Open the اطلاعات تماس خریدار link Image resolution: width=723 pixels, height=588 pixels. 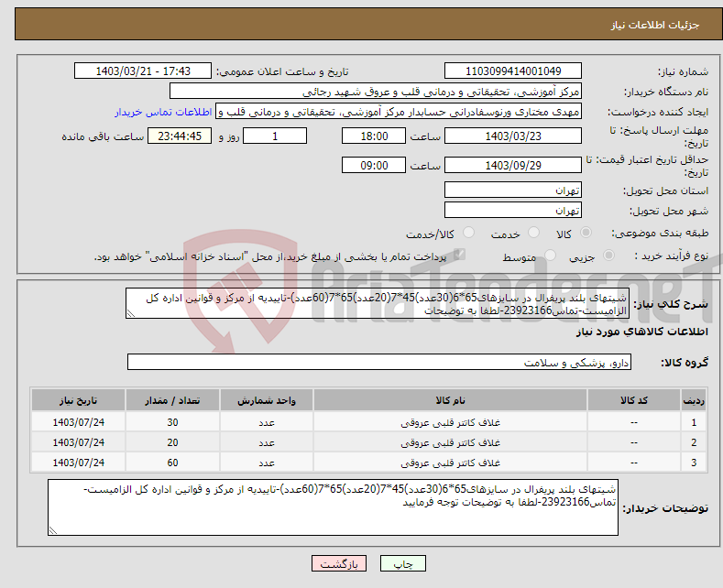click(163, 112)
